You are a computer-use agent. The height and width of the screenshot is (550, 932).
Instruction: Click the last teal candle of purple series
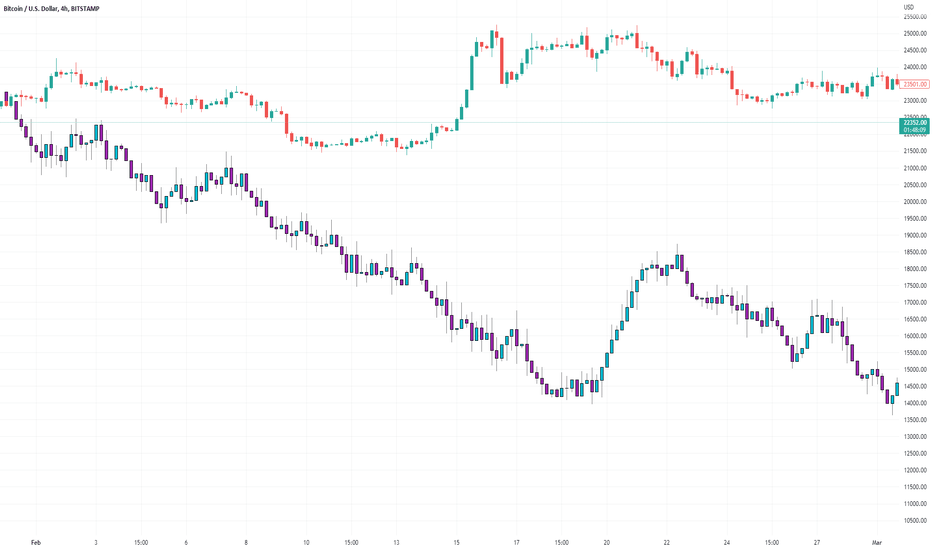(x=897, y=389)
